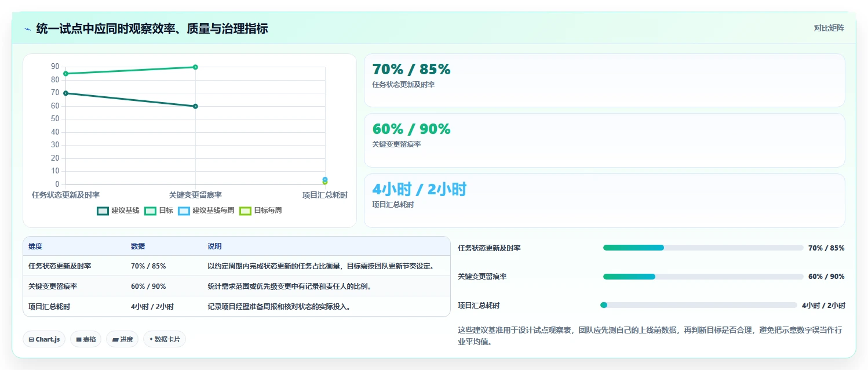The height and width of the screenshot is (370, 868).
Task: Click the 对比矩阵 label in the header
Action: pyautogui.click(x=829, y=28)
